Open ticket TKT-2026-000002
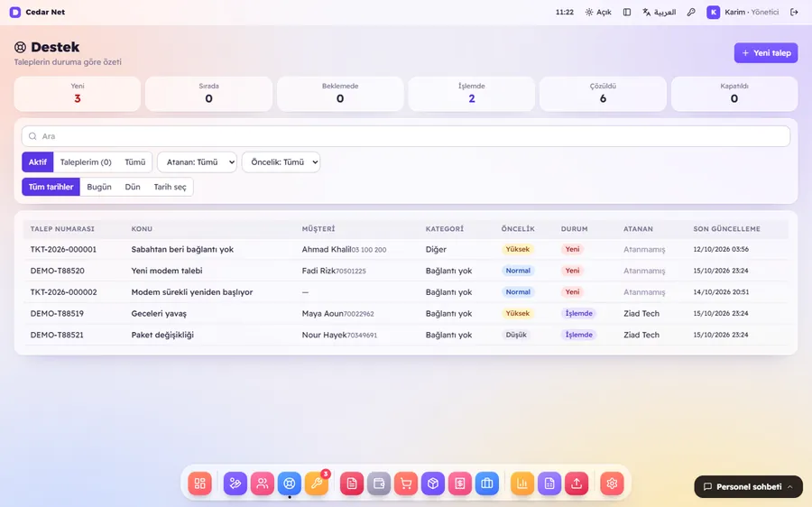 (x=64, y=292)
